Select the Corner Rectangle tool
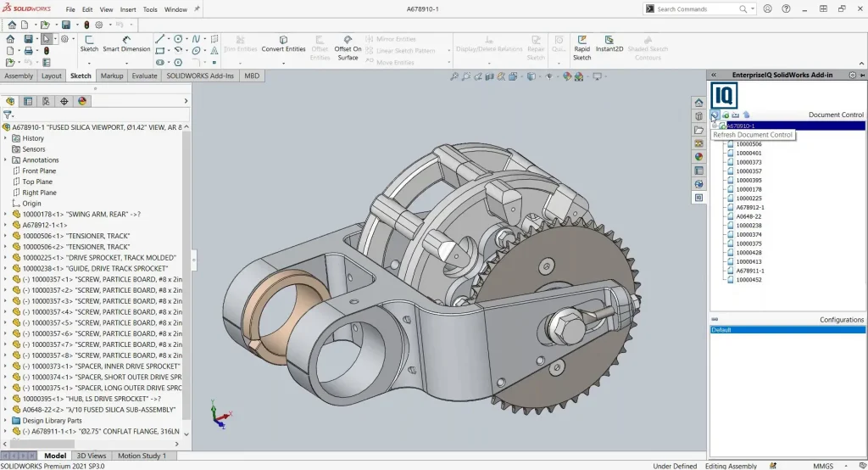868x470 pixels. click(x=160, y=50)
